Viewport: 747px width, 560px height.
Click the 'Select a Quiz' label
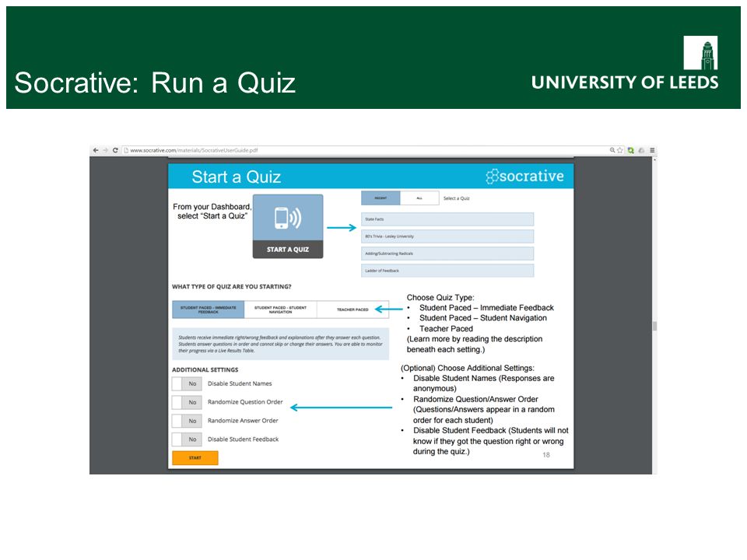pos(457,198)
